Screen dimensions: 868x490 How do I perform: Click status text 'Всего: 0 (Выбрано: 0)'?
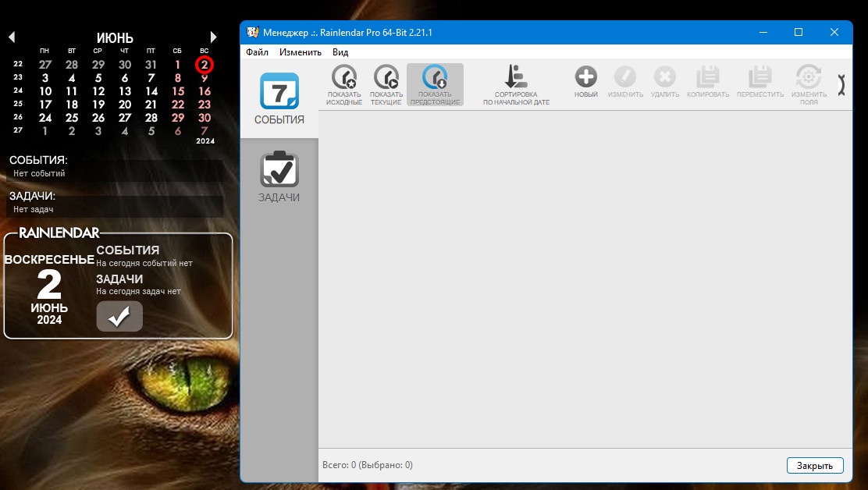click(x=368, y=465)
